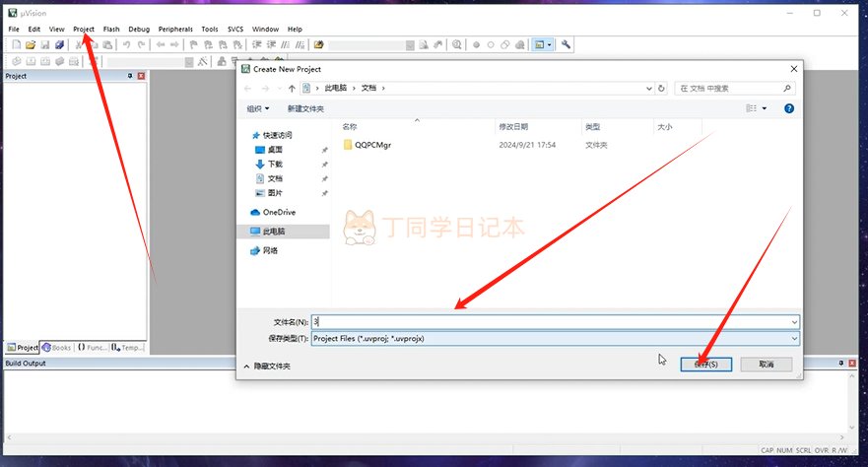Click the Open file folder icon
Viewport: 868px width, 467px height.
tap(31, 44)
